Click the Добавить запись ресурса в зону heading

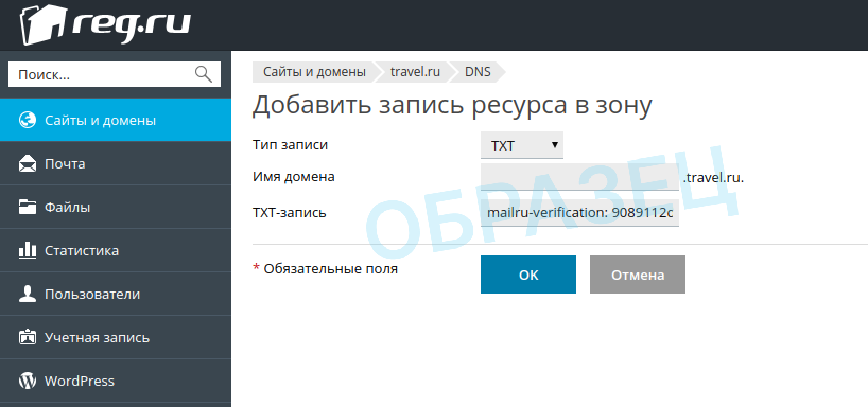(x=452, y=105)
